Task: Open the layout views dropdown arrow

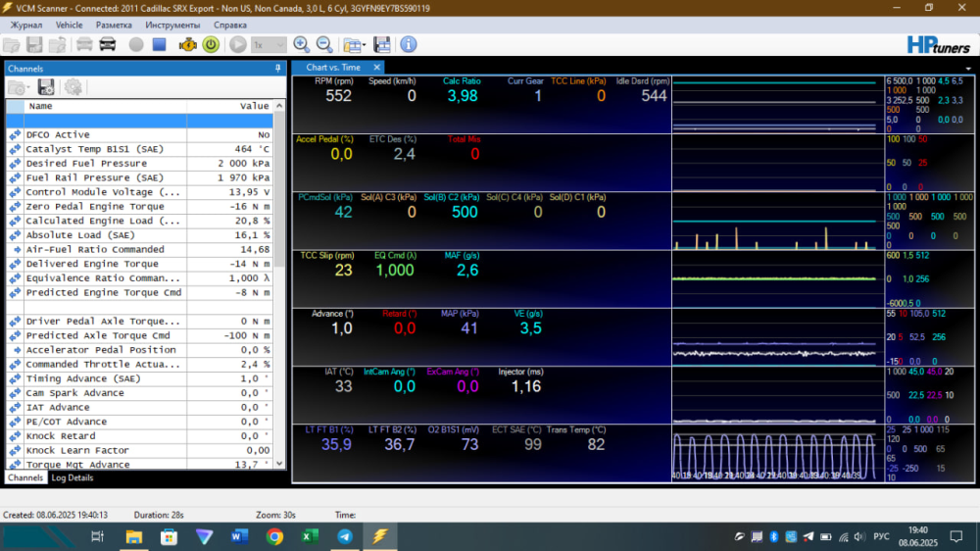Action: tap(365, 44)
